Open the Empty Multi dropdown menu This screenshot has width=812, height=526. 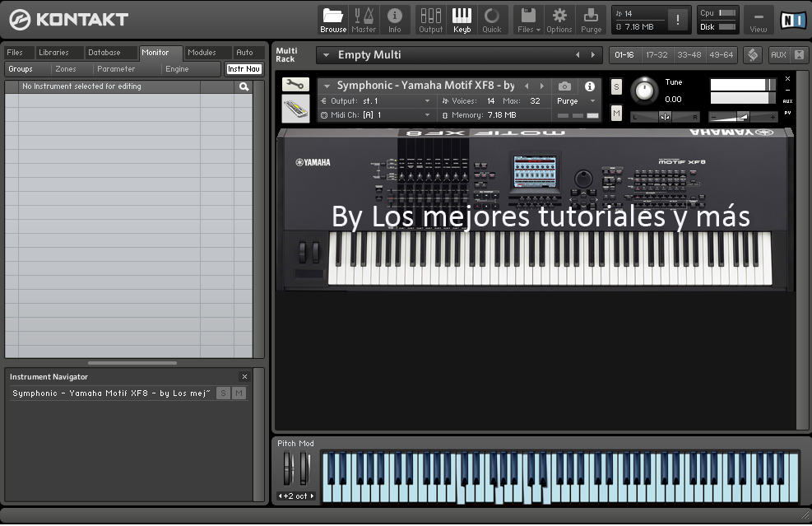click(326, 55)
